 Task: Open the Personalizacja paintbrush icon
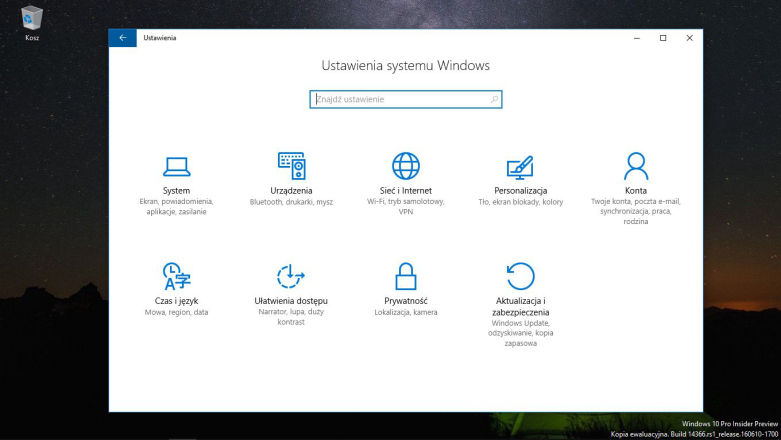pos(520,167)
